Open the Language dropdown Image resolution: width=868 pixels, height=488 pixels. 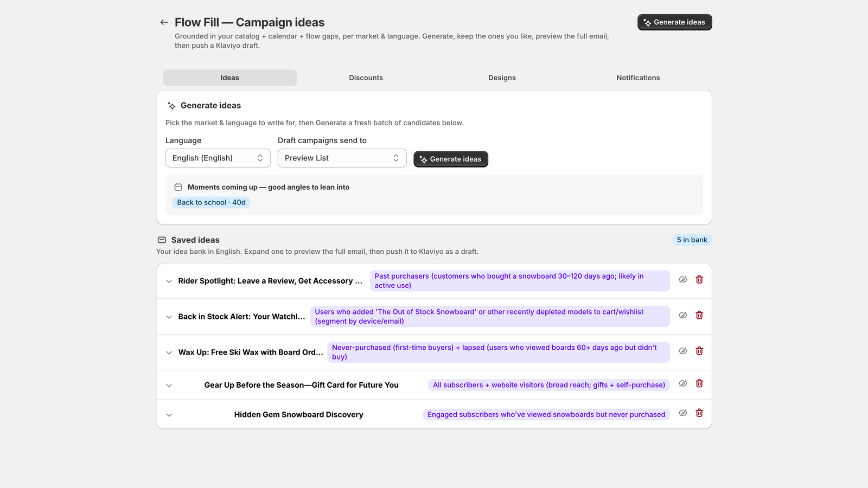pos(218,158)
